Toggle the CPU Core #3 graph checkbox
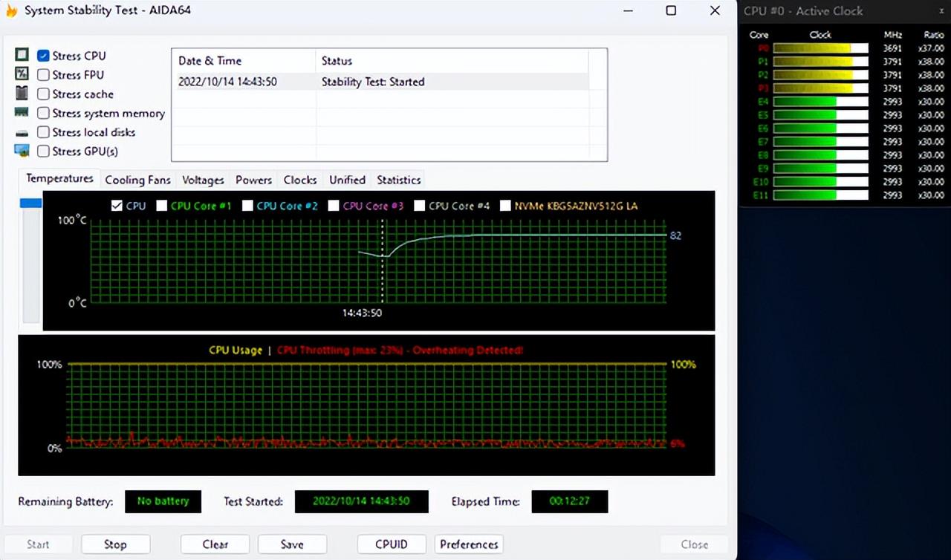The width and height of the screenshot is (951, 560). tap(334, 206)
